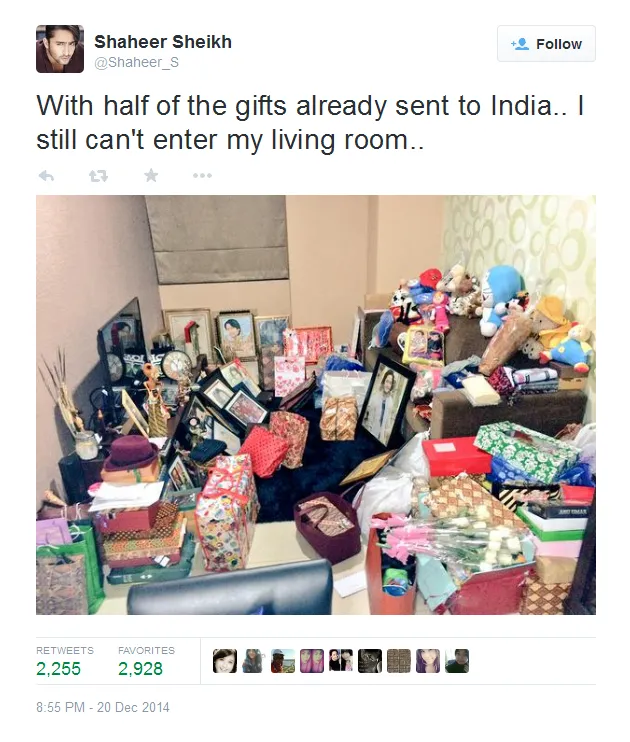The height and width of the screenshot is (742, 630).
Task: View the 2,928 favorites list
Action: coord(146,661)
